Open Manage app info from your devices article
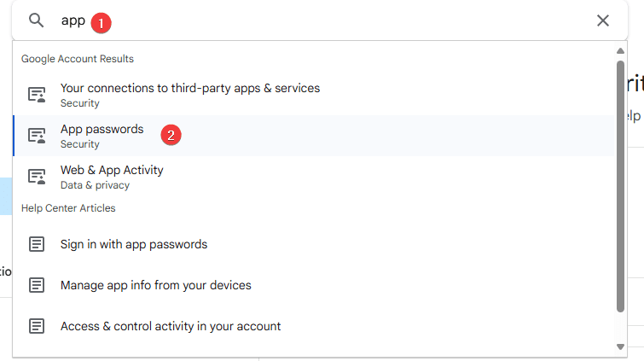Screen dimensions: 644x361 (x=156, y=285)
